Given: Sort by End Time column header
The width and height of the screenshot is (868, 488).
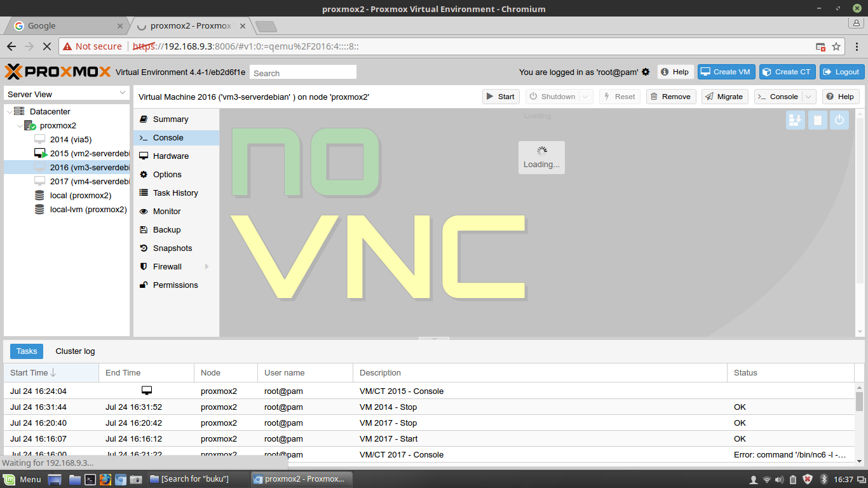Looking at the screenshot, I should [146, 373].
